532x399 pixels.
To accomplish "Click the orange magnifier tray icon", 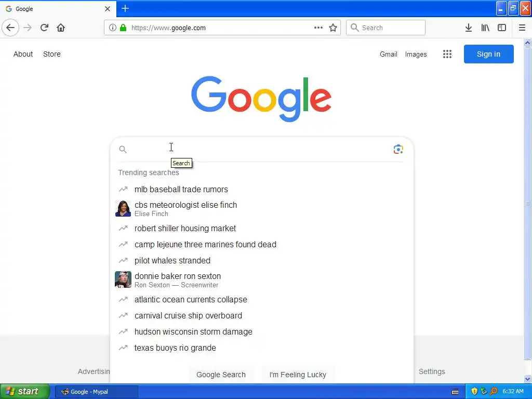I will 494,391.
